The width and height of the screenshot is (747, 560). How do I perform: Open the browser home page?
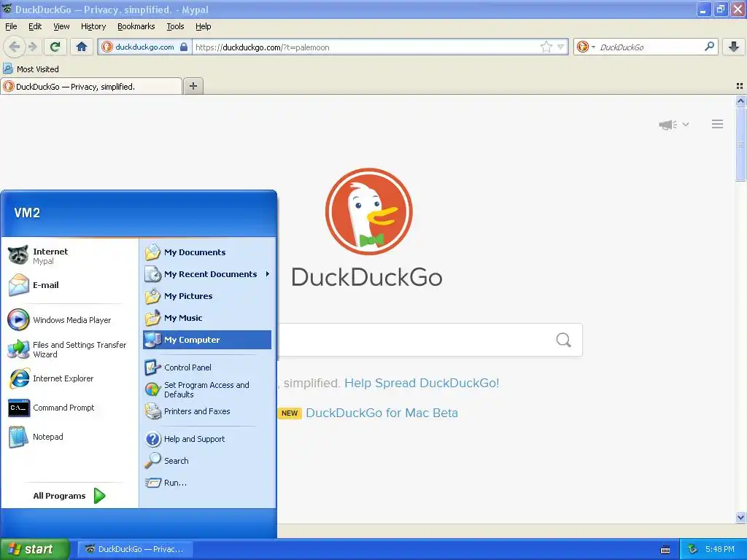(x=82, y=47)
